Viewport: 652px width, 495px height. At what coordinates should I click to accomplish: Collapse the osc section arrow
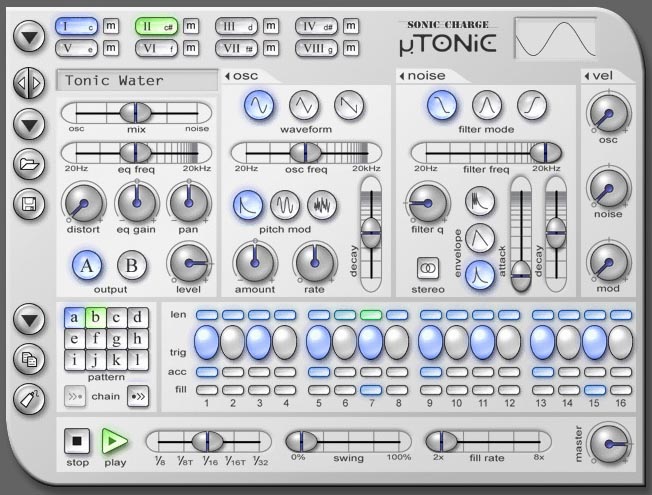pos(227,76)
